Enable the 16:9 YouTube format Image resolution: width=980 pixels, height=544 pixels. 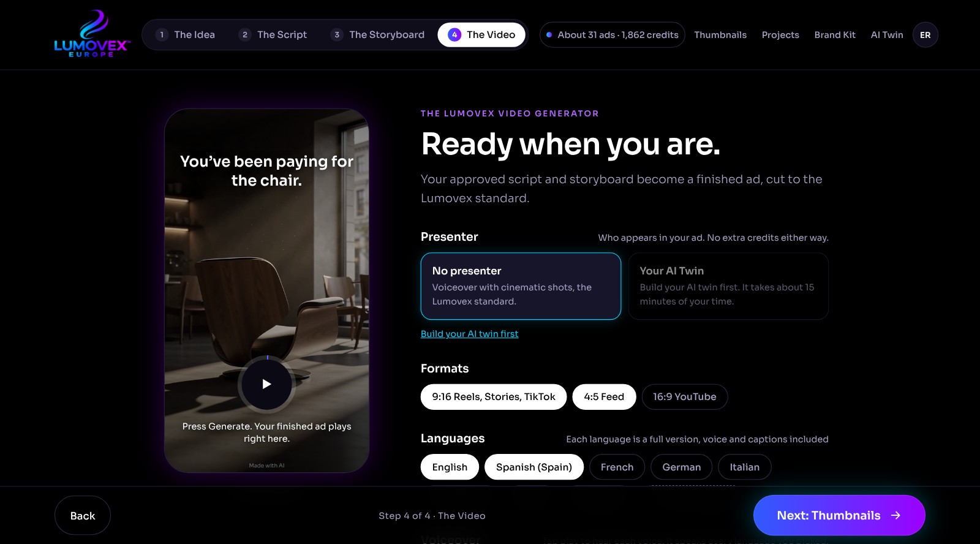point(685,397)
